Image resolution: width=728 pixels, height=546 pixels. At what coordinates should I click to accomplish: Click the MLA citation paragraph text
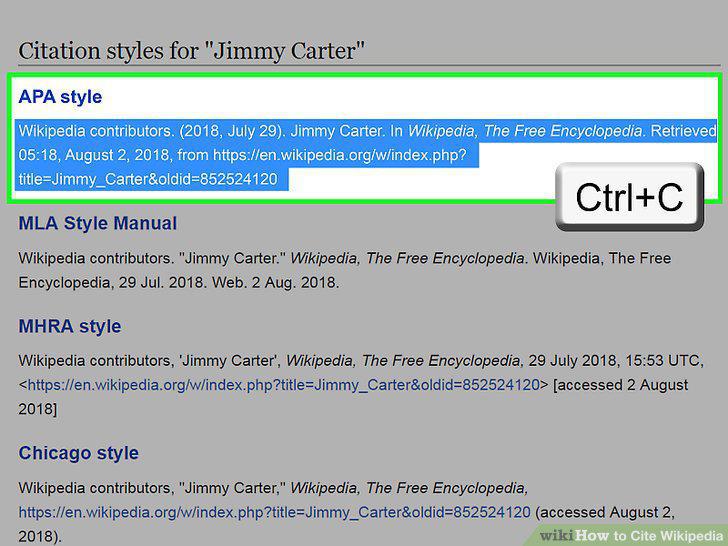coord(344,270)
